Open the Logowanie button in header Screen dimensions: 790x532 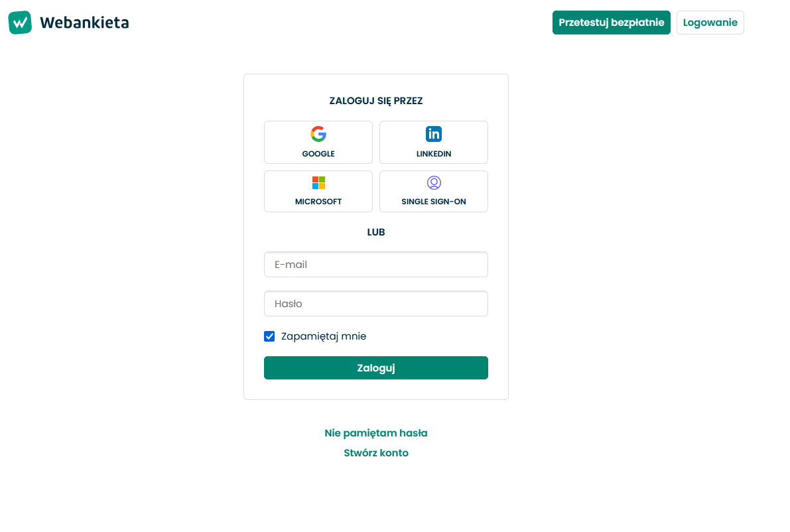click(710, 23)
